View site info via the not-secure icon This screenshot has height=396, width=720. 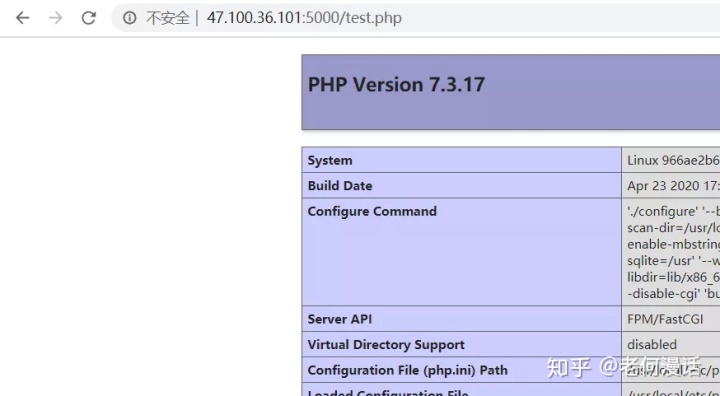(129, 18)
